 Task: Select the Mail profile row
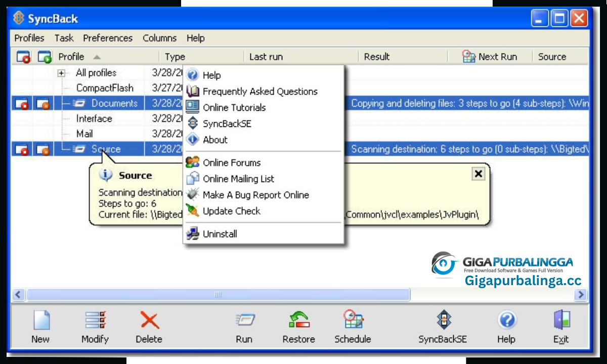[x=84, y=134]
